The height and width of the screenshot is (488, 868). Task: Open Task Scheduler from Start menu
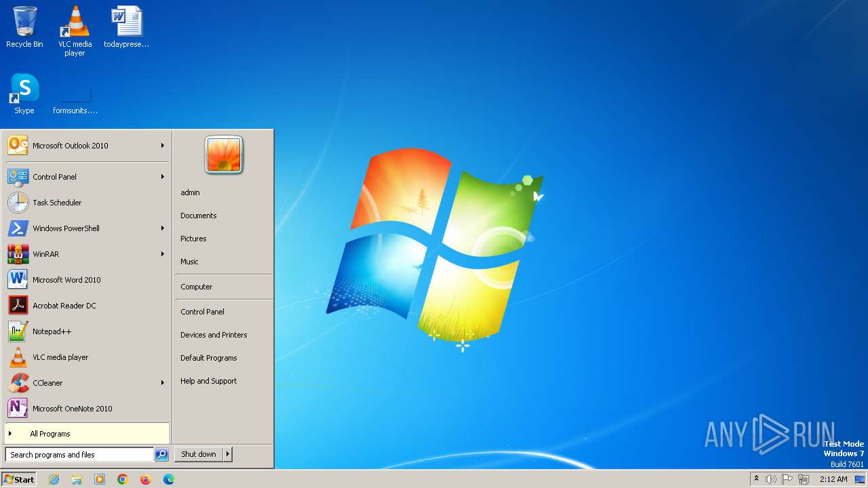click(87, 203)
